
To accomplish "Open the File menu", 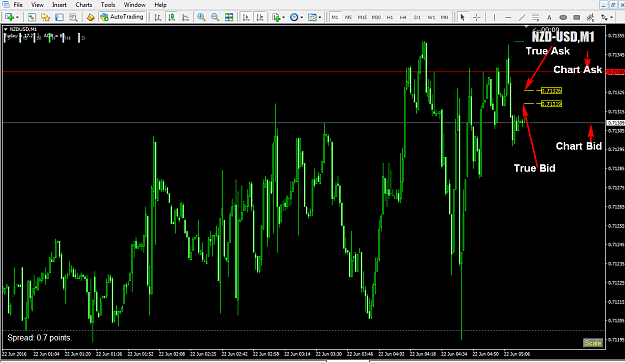I will click(18, 5).
